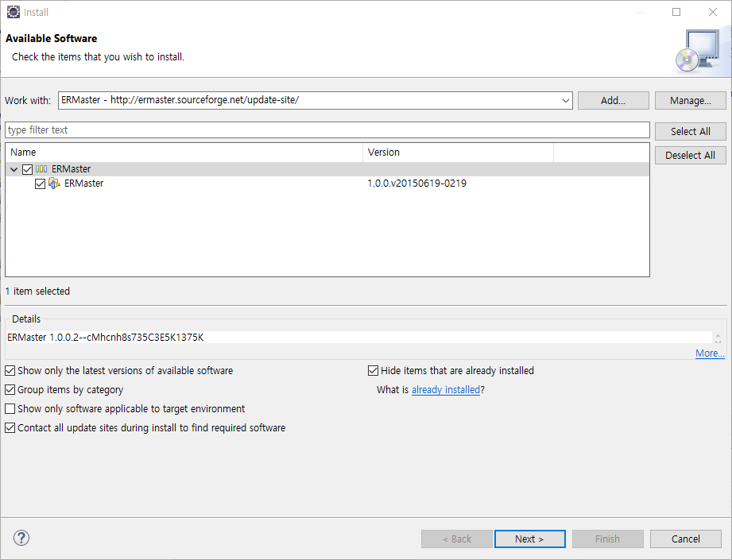Maximize the Install dialog window
The height and width of the screenshot is (560, 732).
click(x=676, y=12)
